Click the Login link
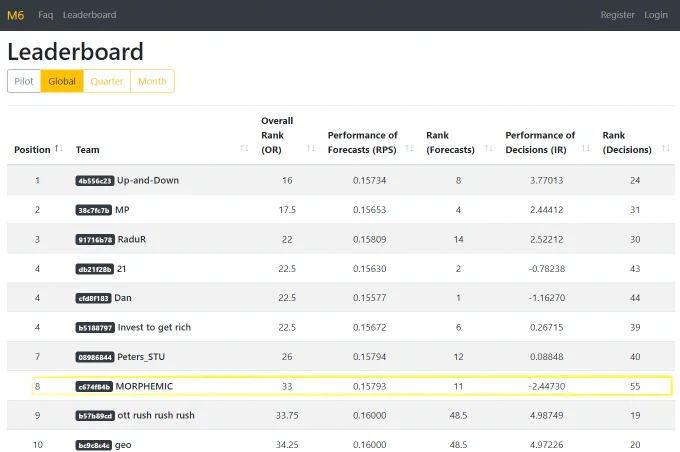680x452 pixels. 656,15
